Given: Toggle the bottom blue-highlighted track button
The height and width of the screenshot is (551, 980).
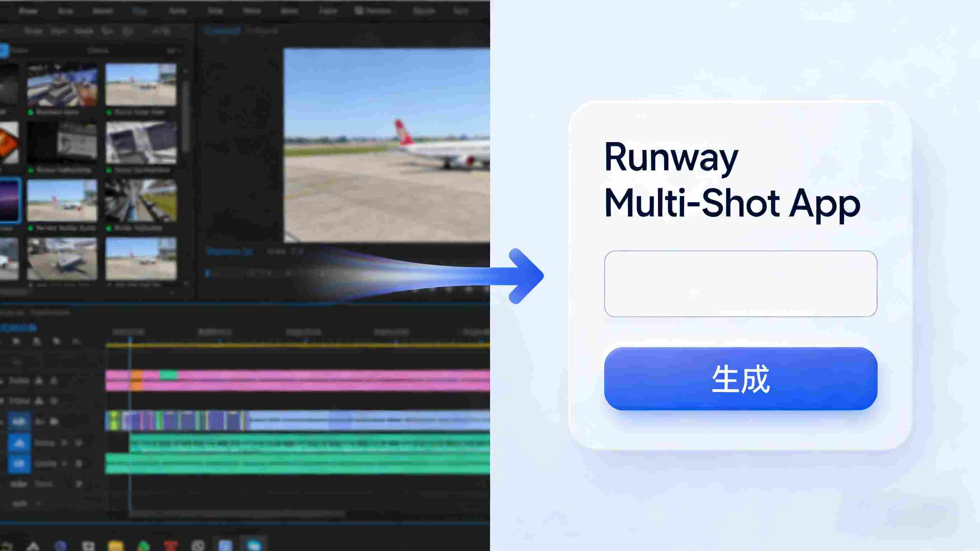Looking at the screenshot, I should coord(19,463).
